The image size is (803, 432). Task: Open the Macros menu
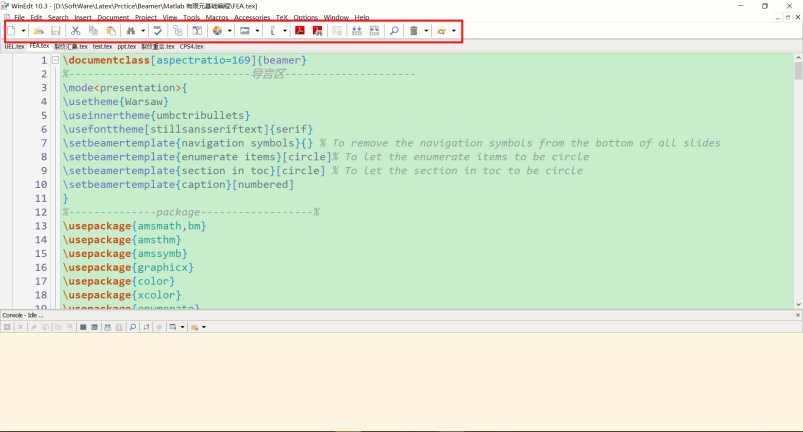click(x=217, y=17)
